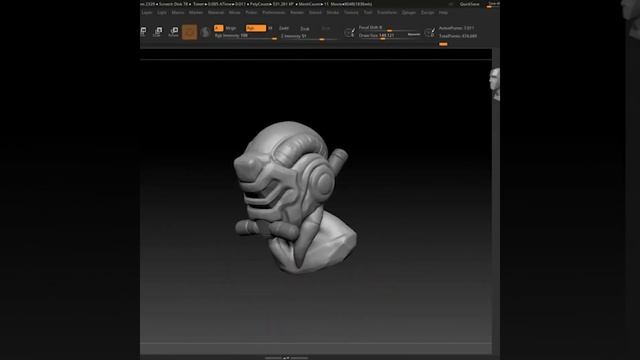Open the Tool menu
640x360 pixels.
click(368, 13)
